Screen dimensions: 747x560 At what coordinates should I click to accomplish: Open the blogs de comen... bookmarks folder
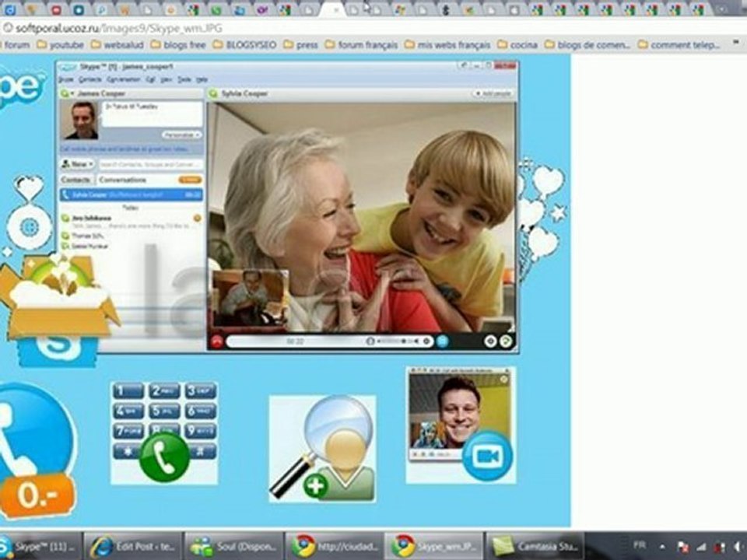[x=587, y=45]
